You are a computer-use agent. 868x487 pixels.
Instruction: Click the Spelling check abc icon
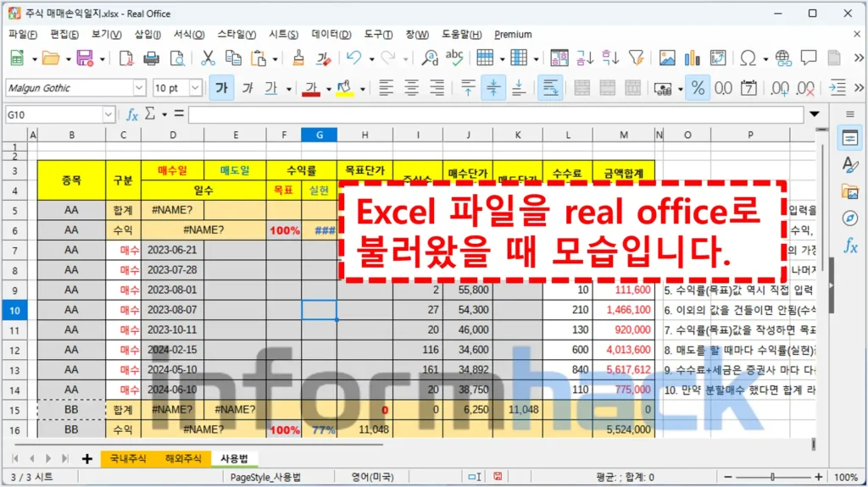[454, 58]
